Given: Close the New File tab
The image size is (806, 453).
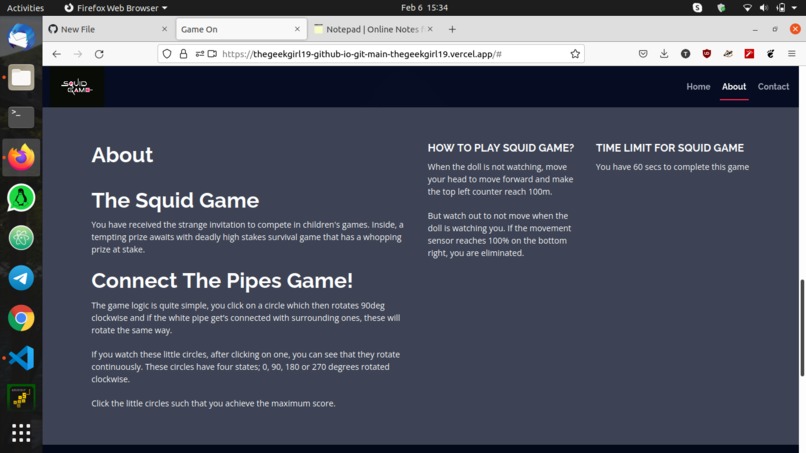Looking at the screenshot, I should point(164,29).
